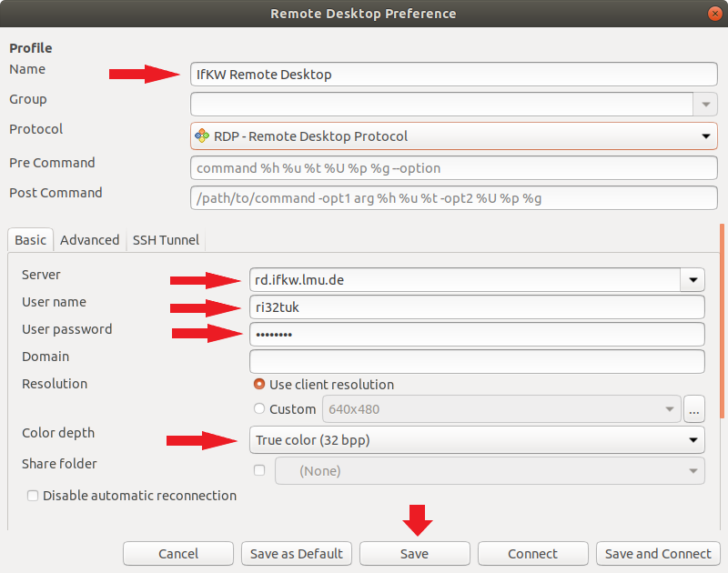Open the Server history dropdown arrow
The width and height of the screenshot is (728, 573).
(693, 280)
